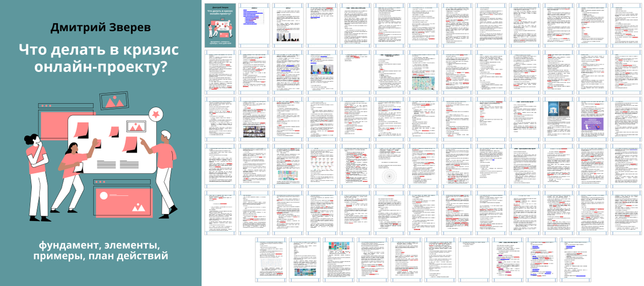Open the small book cover page thumbnail
This screenshot has width=644, height=286.
pos(220,25)
